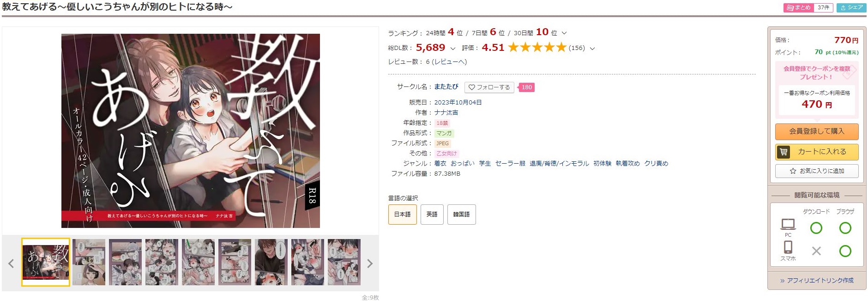Click the スマホ smartphone icon
868x301 pixels.
tap(788, 247)
